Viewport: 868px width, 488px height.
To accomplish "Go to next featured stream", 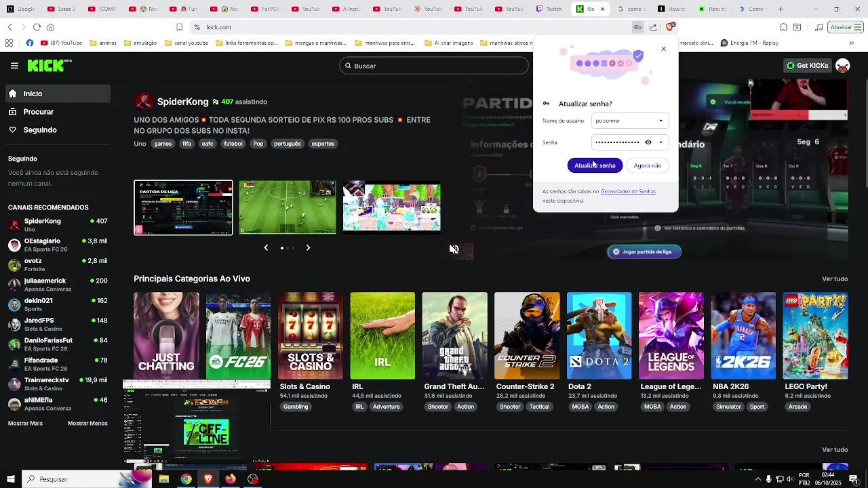I will tap(308, 248).
